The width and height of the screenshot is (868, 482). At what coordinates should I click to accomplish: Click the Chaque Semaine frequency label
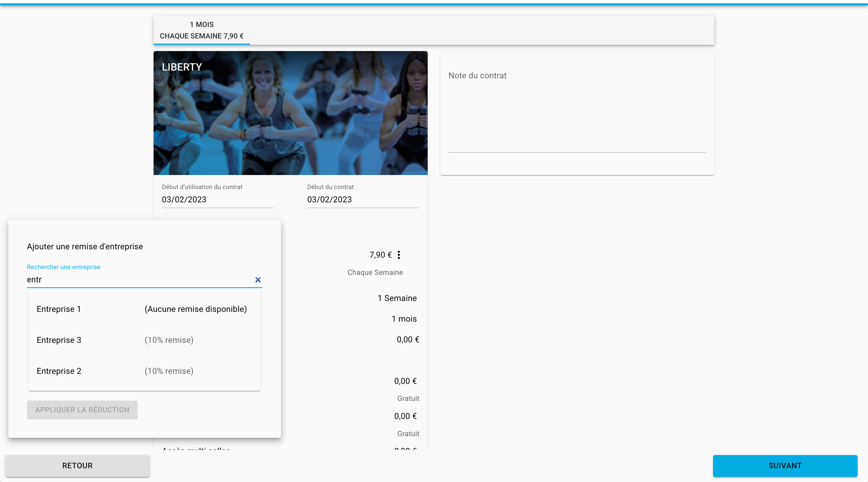[375, 273]
